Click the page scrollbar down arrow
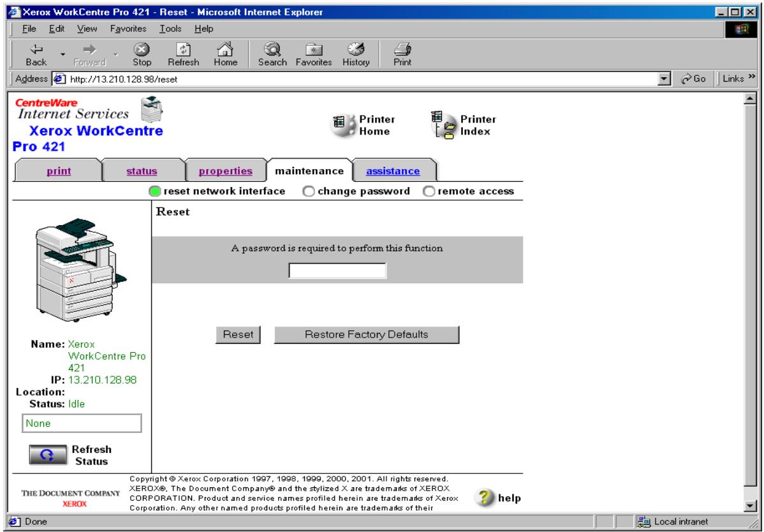This screenshot has height=532, width=764. tap(750, 506)
